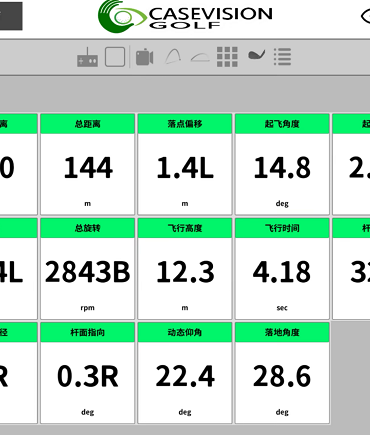Select the 动态仰角 22.4 deg tile

point(185,373)
